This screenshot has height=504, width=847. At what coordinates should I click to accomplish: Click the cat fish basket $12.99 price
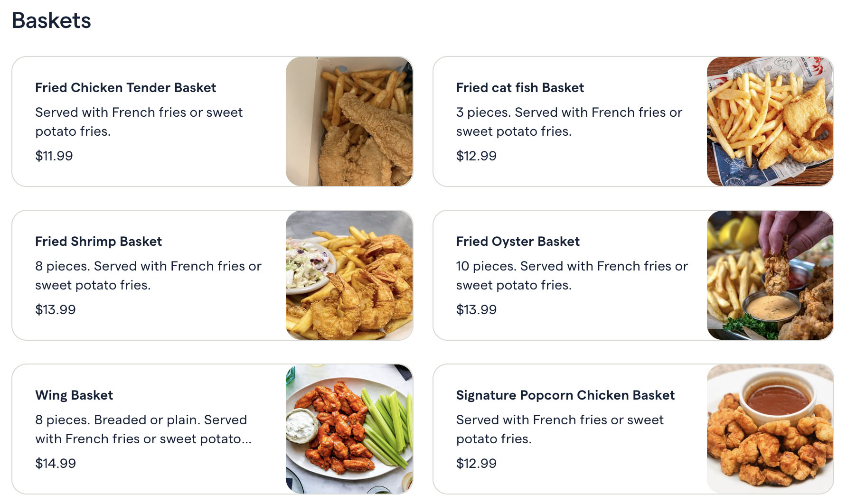tap(476, 156)
